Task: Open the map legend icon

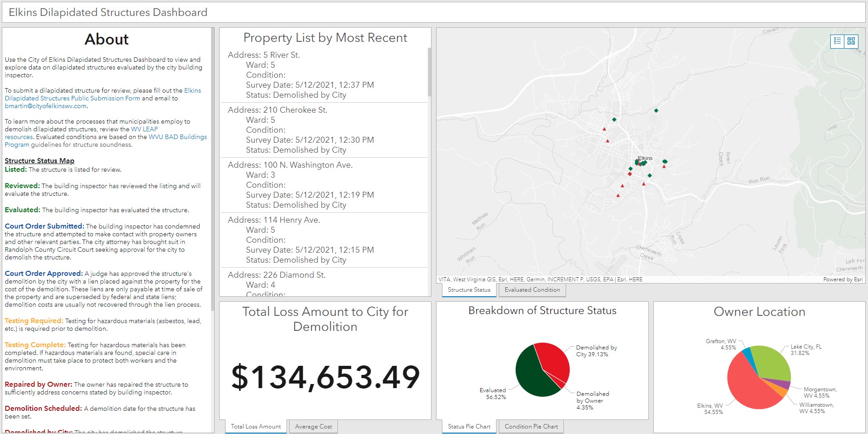Action: [837, 41]
